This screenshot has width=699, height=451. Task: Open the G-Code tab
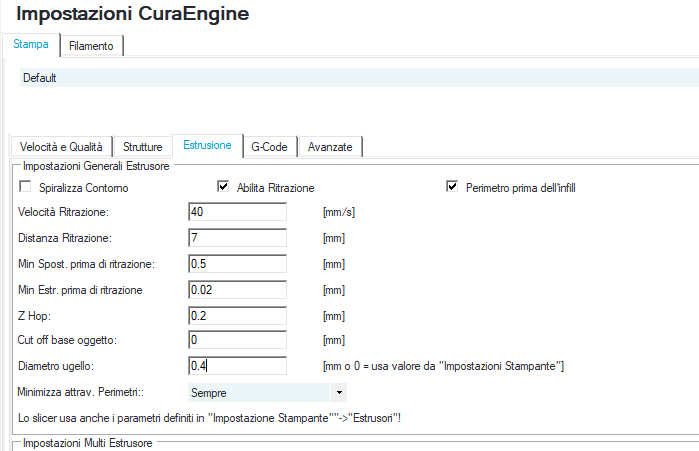click(x=269, y=147)
